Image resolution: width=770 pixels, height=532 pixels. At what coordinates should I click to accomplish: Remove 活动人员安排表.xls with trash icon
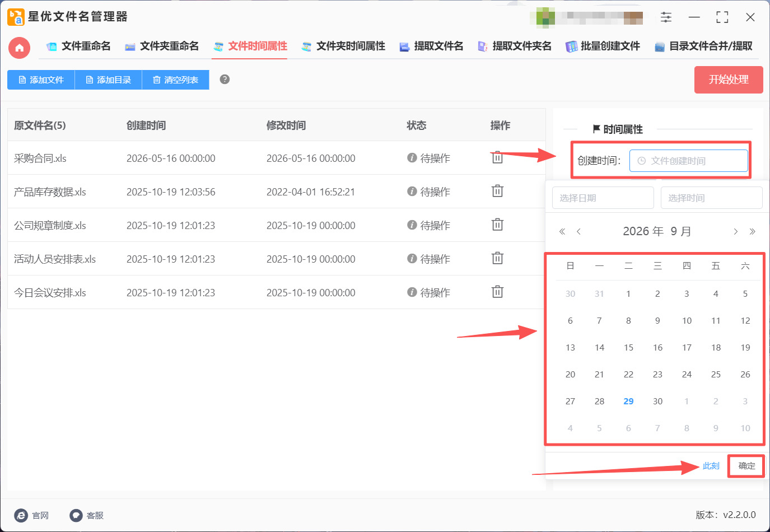[497, 259]
